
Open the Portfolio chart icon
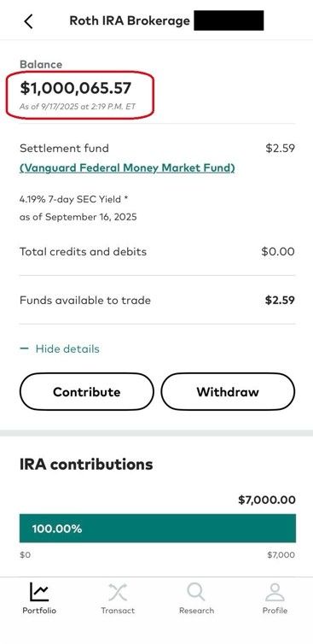click(x=39, y=592)
